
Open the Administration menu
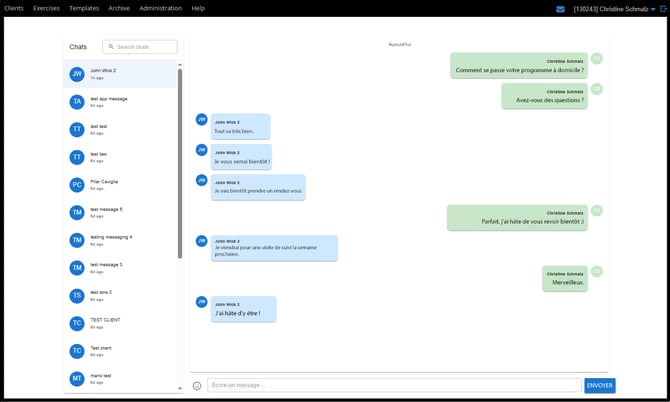(x=160, y=8)
